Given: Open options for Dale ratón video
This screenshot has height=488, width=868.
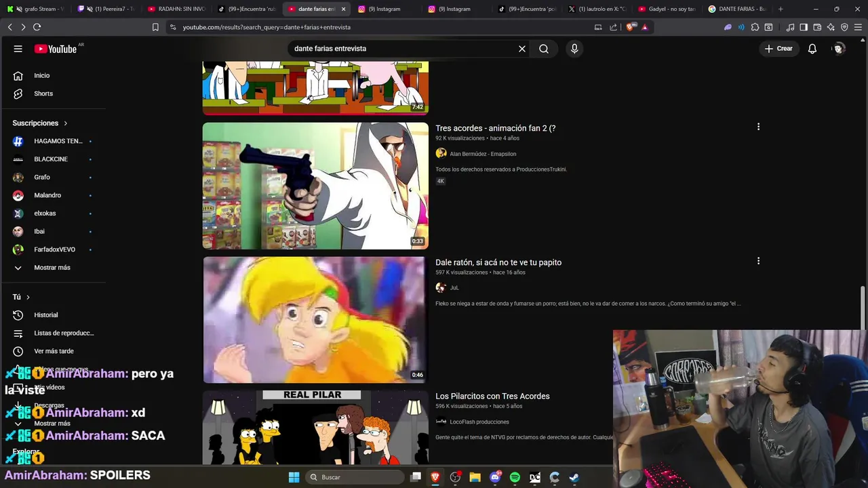Looking at the screenshot, I should (x=758, y=261).
